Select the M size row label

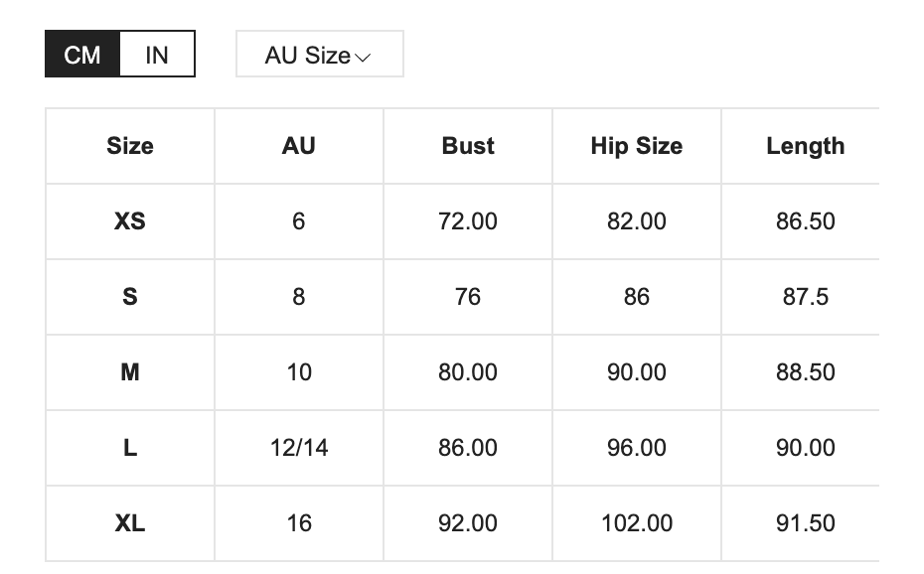pos(130,372)
